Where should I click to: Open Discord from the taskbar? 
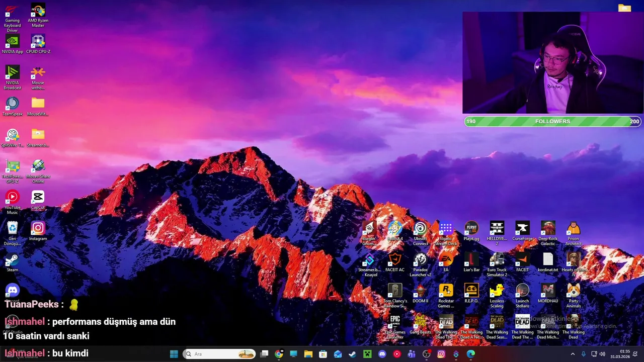click(382, 354)
